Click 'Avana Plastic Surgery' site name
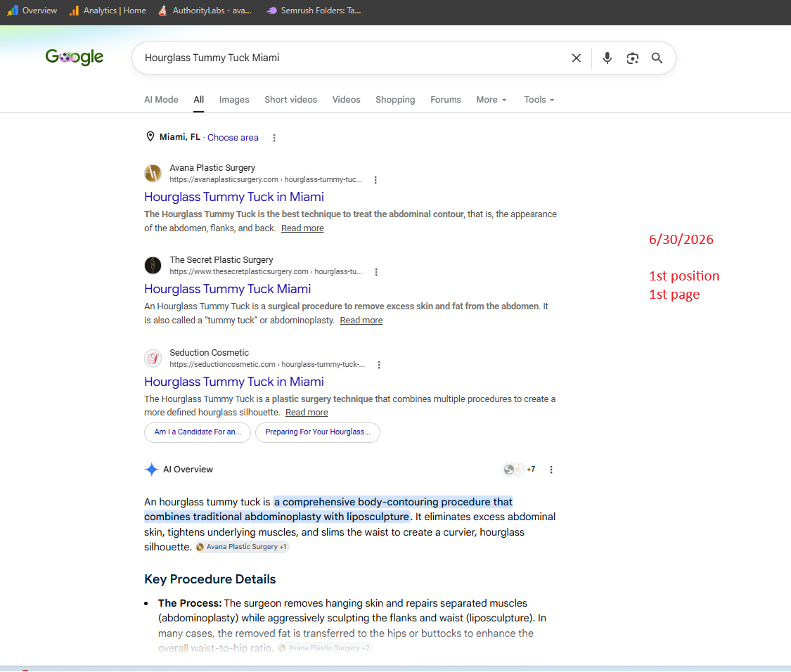This screenshot has width=791, height=672. coord(212,167)
